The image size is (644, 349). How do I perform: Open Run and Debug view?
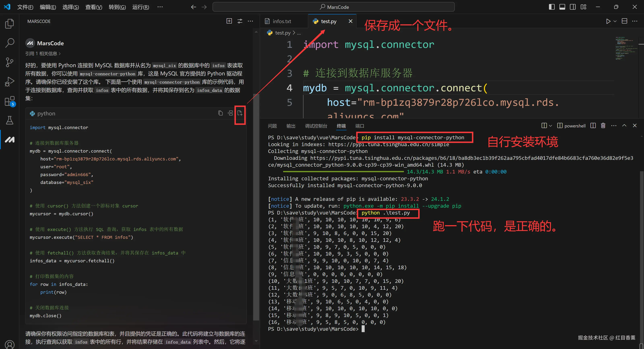tap(9, 81)
